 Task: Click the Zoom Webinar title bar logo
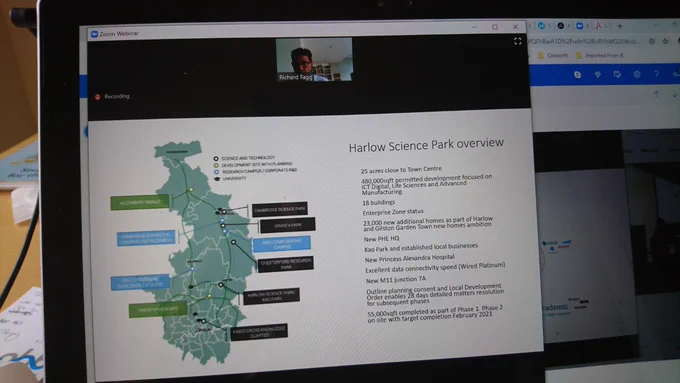pos(94,33)
